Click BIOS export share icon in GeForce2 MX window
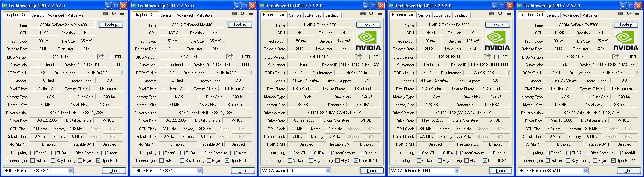This screenshot has width=644, height=177. click(x=101, y=57)
